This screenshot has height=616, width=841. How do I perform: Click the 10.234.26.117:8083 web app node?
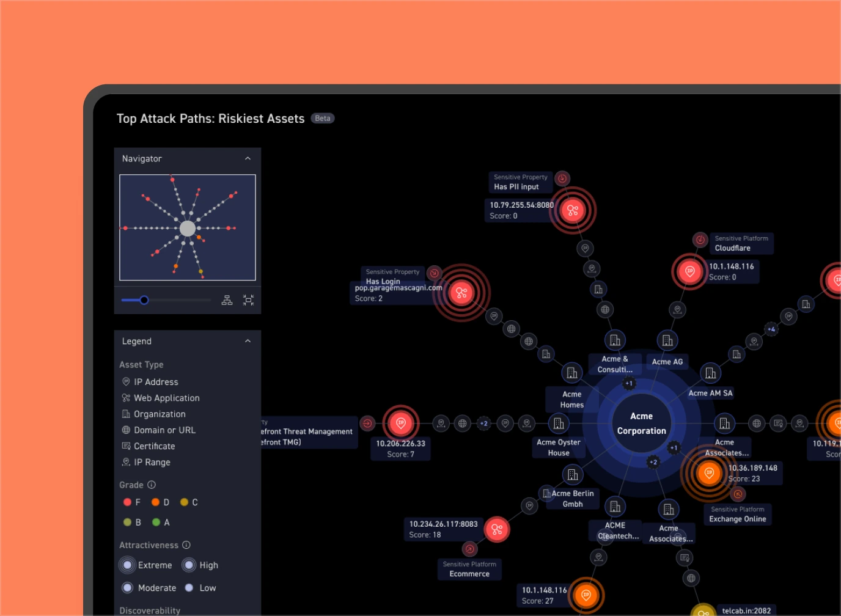pyautogui.click(x=497, y=529)
